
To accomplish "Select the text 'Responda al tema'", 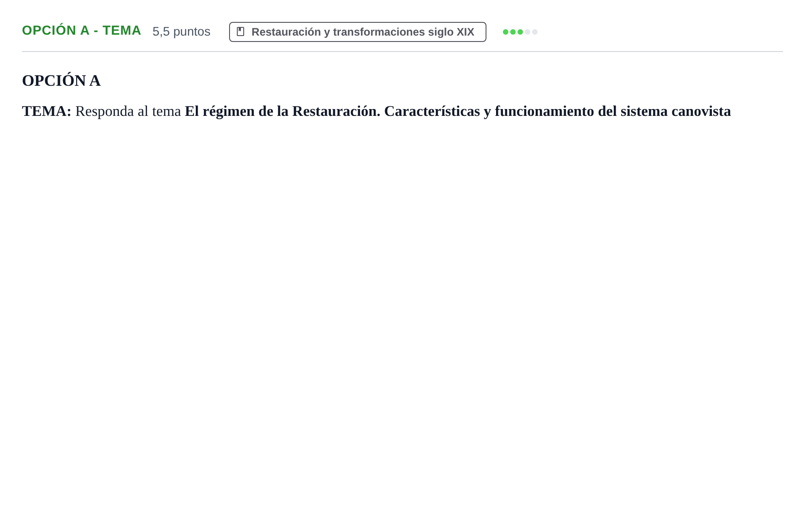I will pyautogui.click(x=128, y=111).
